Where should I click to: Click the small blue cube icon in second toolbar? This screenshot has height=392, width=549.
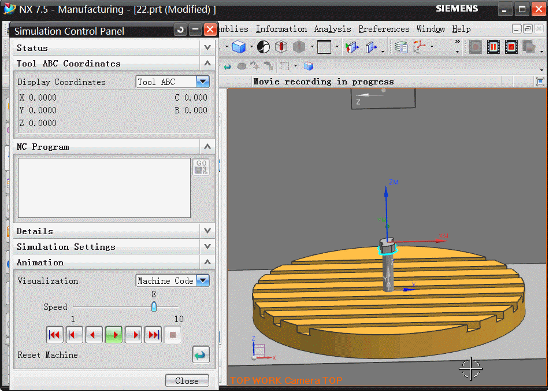coord(309,66)
